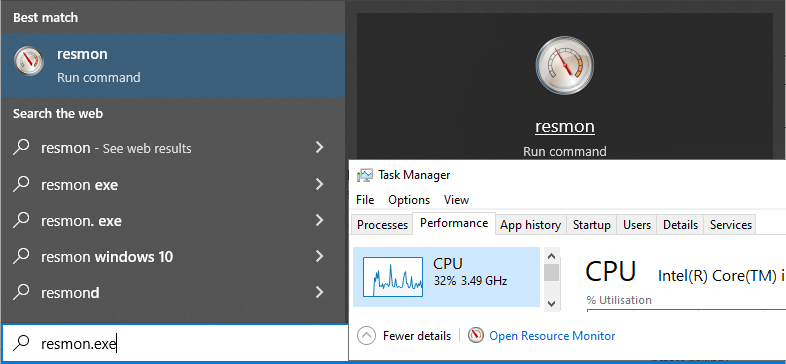This screenshot has height=364, width=786.
Task: Switch to the Startup tab
Action: pos(592,225)
